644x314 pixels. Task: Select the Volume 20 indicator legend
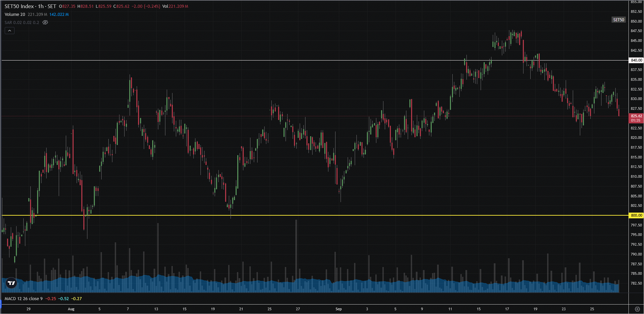click(x=15, y=15)
